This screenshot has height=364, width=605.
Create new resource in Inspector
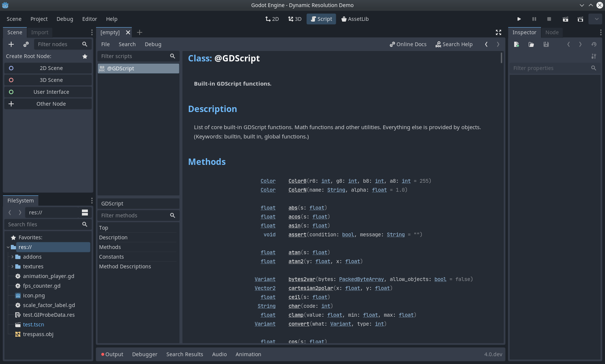pyautogui.click(x=516, y=44)
